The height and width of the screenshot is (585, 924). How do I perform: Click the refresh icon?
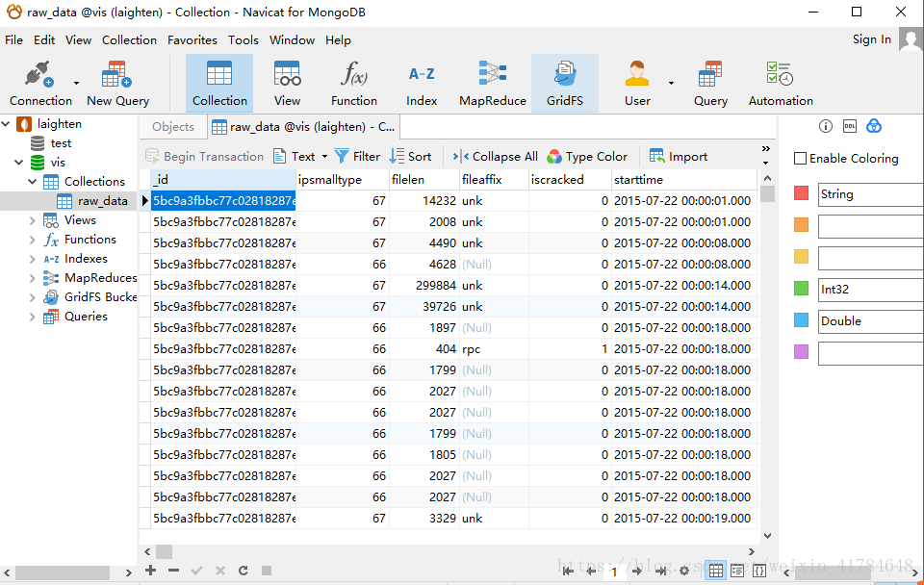[243, 571]
